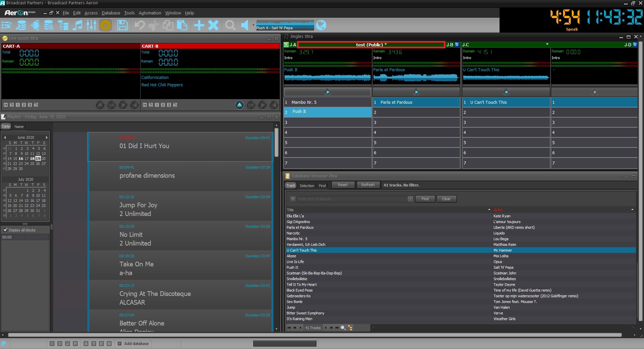The height and width of the screenshot is (349, 644).
Task: Click the magnifier search icon in the toolbar
Action: [x=230, y=25]
